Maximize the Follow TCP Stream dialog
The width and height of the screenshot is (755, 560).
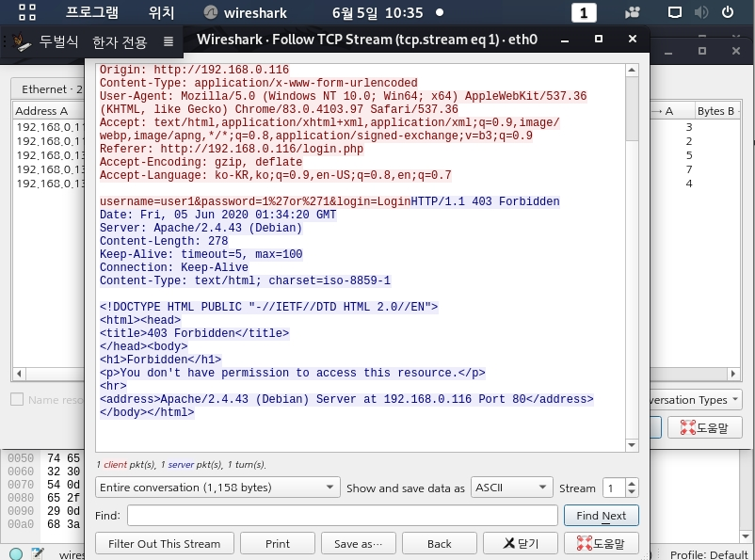(599, 39)
